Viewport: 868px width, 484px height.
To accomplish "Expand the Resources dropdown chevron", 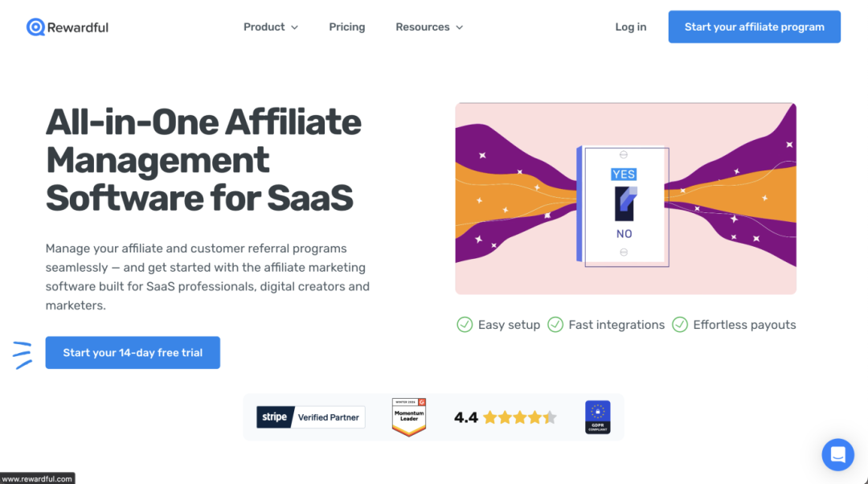I will (x=460, y=27).
